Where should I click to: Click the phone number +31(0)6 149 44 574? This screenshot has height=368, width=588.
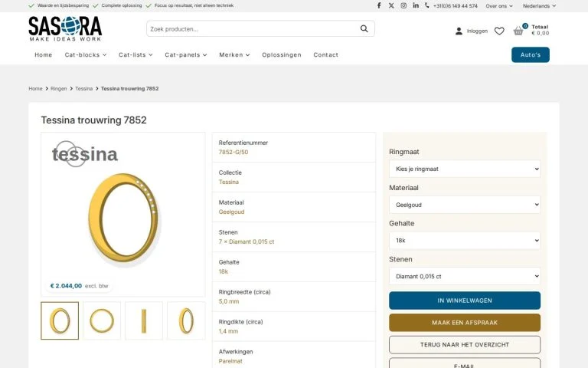click(x=456, y=6)
